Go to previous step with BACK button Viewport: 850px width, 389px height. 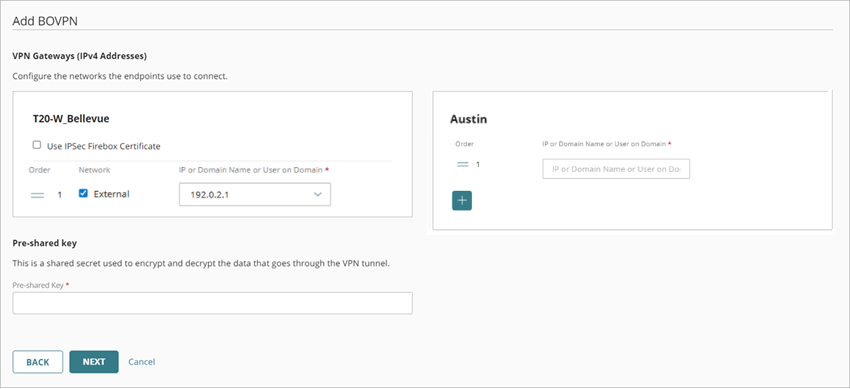pyautogui.click(x=37, y=362)
